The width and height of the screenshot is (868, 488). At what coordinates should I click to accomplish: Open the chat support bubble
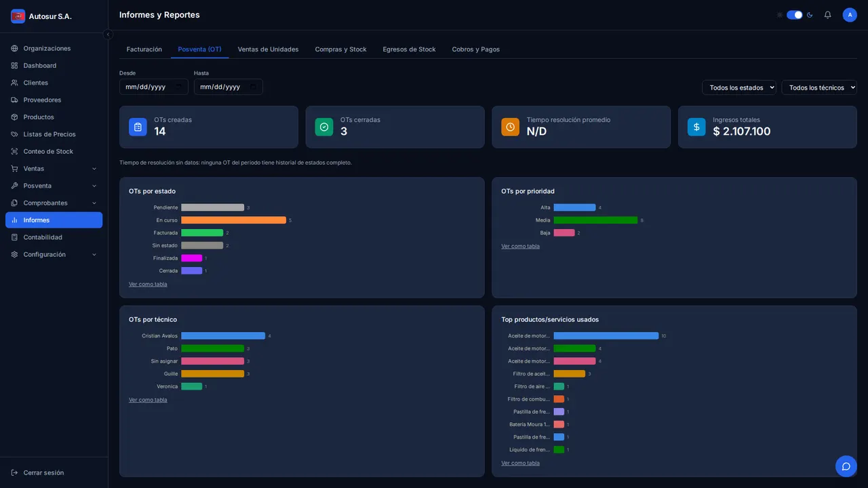point(846,466)
